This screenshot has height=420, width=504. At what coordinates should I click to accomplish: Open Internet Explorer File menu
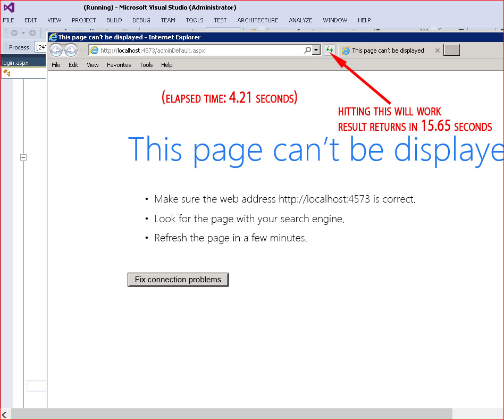(56, 65)
